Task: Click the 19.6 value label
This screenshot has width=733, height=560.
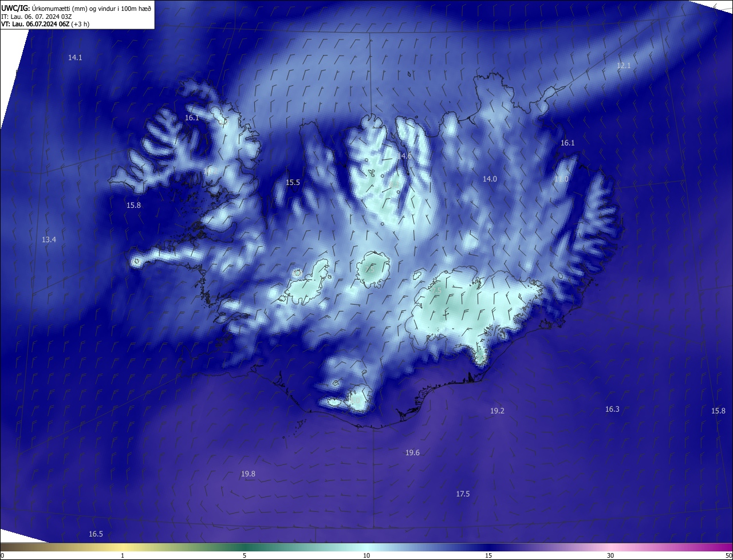Action: [412, 453]
